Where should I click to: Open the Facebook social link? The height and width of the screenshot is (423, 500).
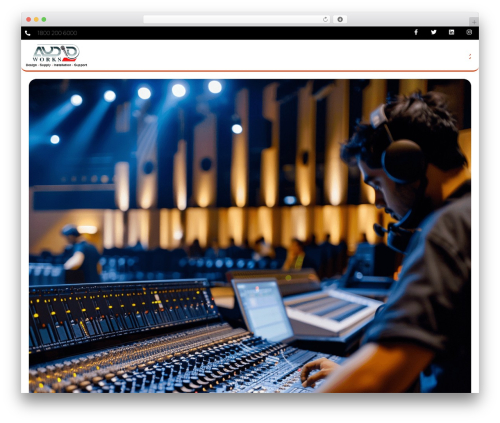coord(416,32)
